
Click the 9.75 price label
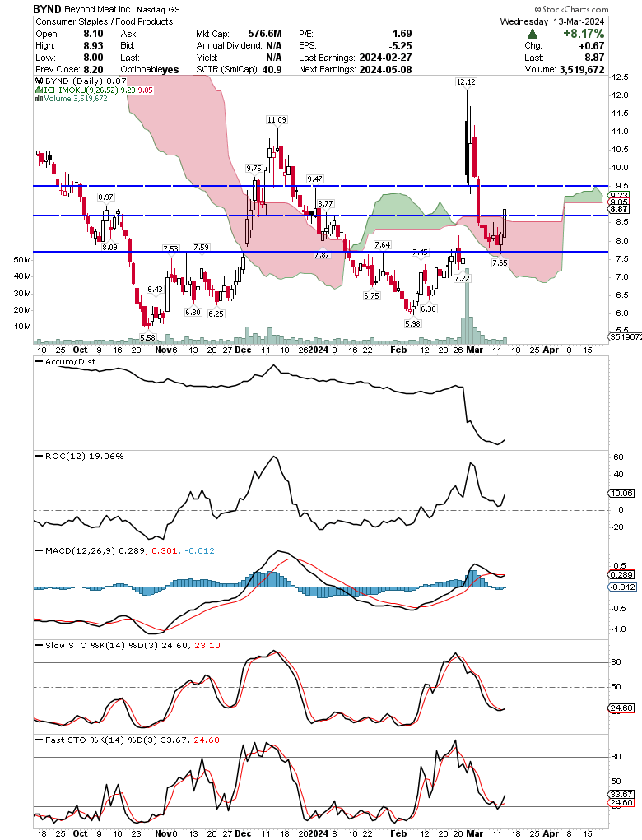click(x=254, y=168)
